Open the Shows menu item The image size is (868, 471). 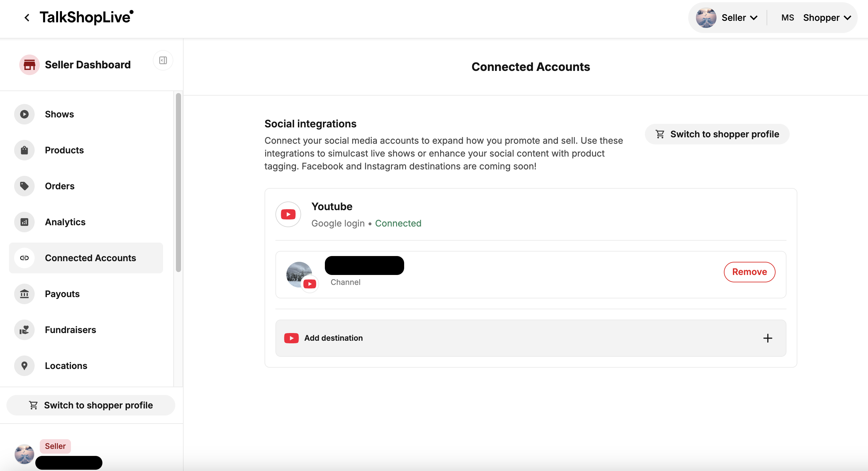(86, 114)
